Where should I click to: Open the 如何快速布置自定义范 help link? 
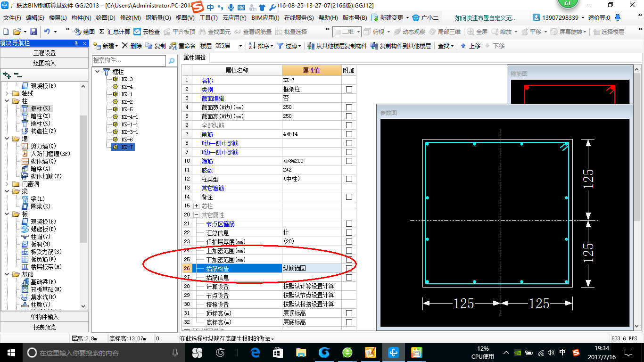pyautogui.click(x=486, y=17)
